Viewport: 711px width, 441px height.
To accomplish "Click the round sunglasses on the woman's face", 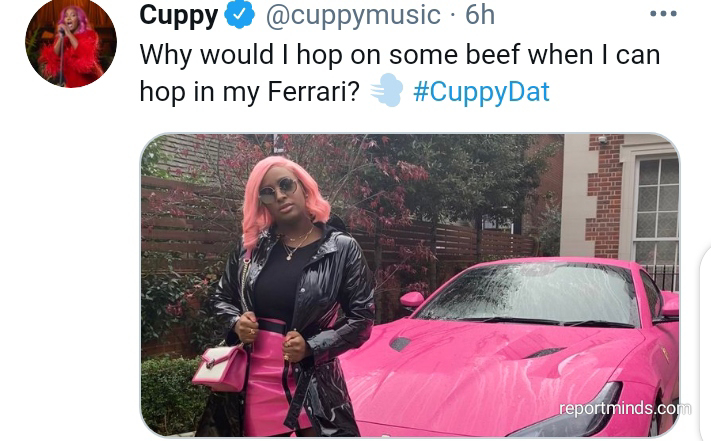I will pos(278,191).
